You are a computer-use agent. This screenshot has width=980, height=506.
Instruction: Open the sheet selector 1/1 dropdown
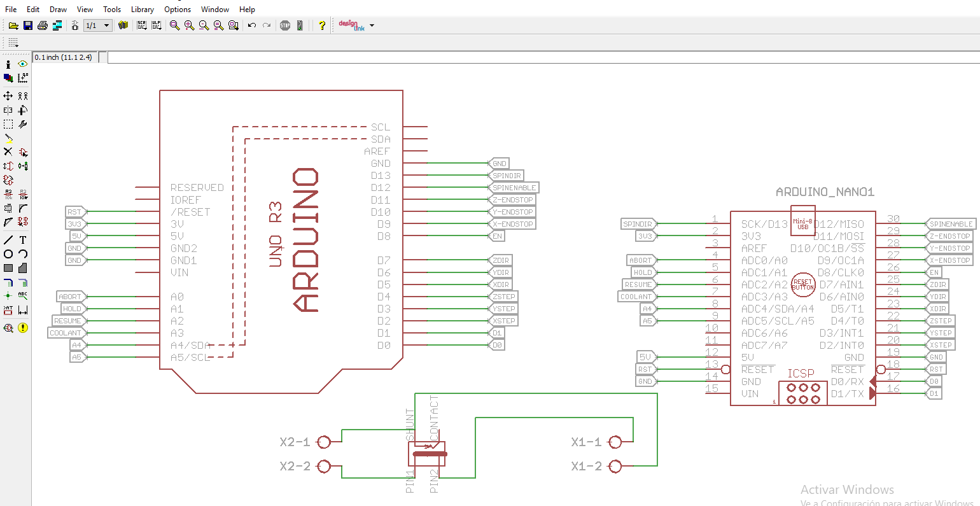[99, 25]
